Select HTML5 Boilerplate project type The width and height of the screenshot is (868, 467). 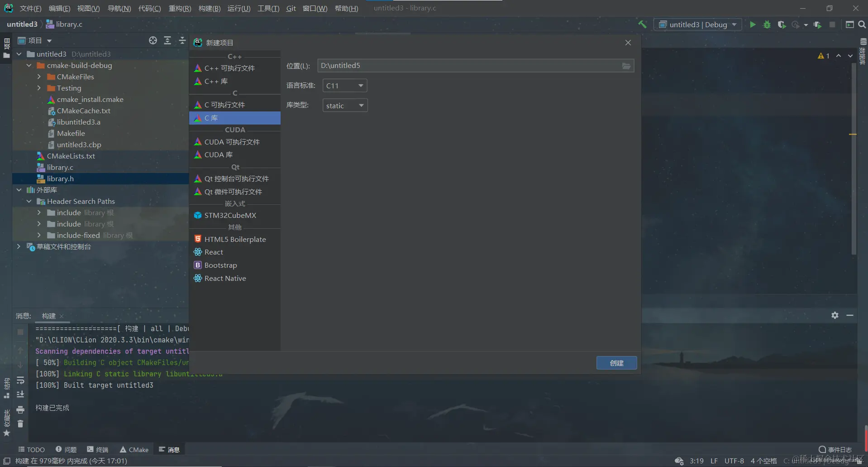point(235,239)
